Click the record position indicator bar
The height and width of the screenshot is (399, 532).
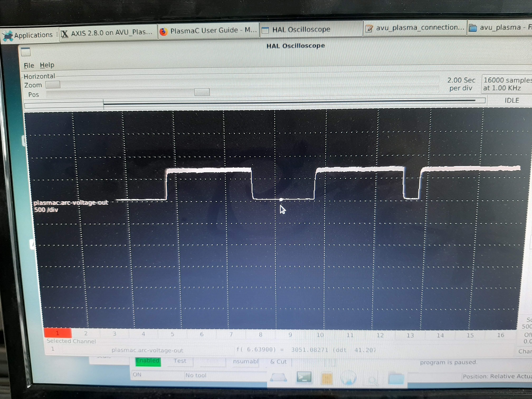(x=255, y=103)
